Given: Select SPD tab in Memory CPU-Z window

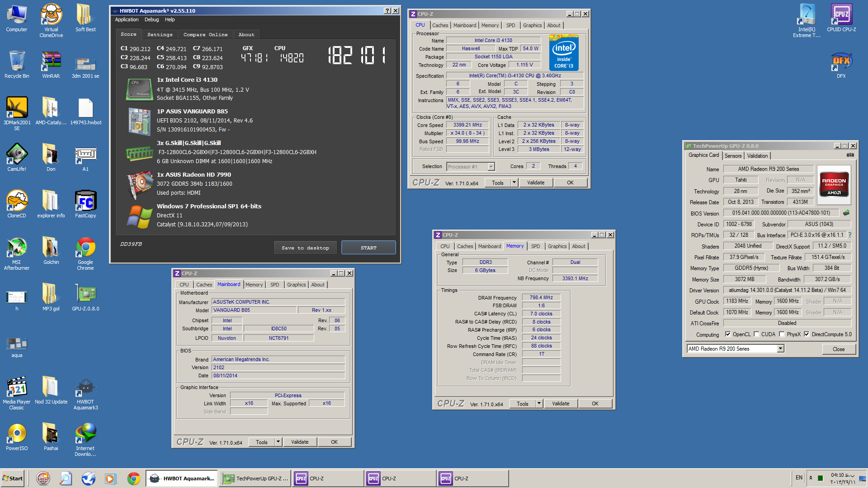Looking at the screenshot, I should [535, 246].
